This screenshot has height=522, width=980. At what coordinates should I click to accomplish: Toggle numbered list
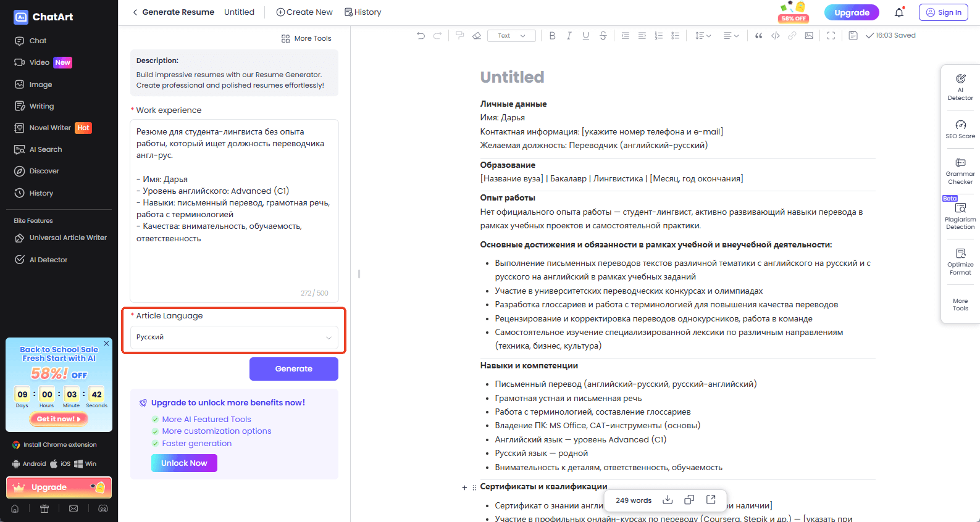658,36
